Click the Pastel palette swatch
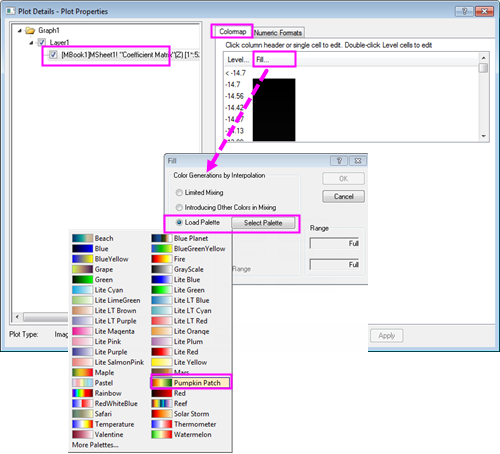The height and width of the screenshot is (454, 500). (82, 383)
